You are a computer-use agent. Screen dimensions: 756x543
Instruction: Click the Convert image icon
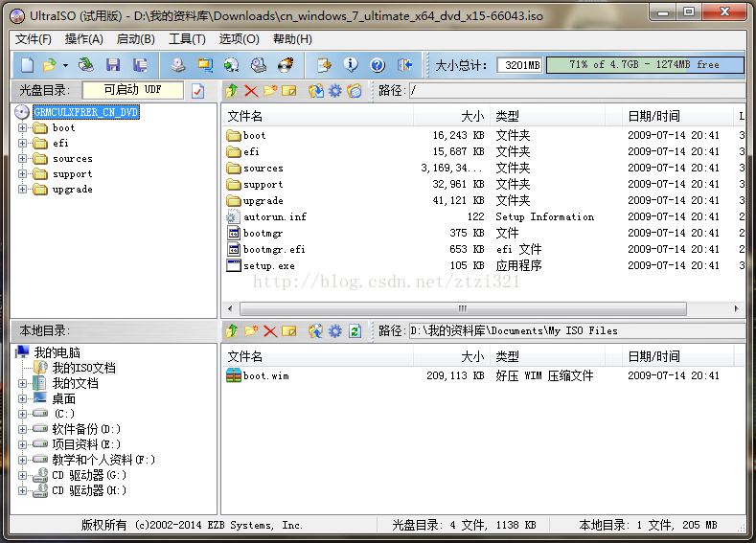232,64
